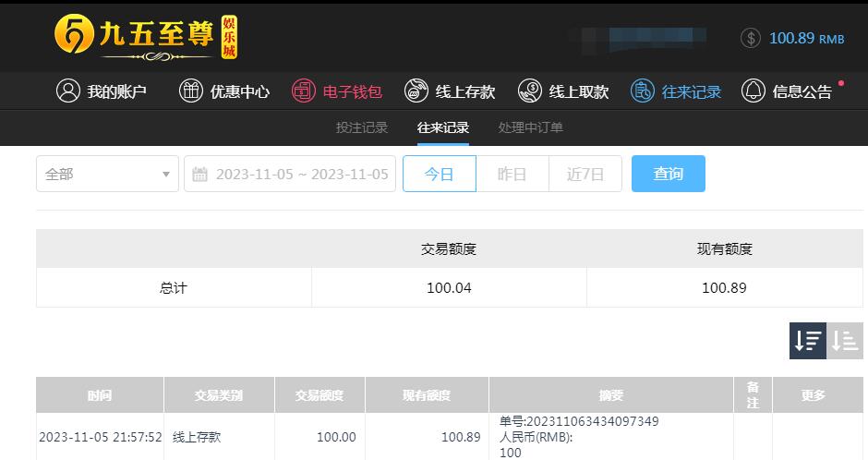
Task: Select the 昨日 date range option
Action: (x=512, y=174)
